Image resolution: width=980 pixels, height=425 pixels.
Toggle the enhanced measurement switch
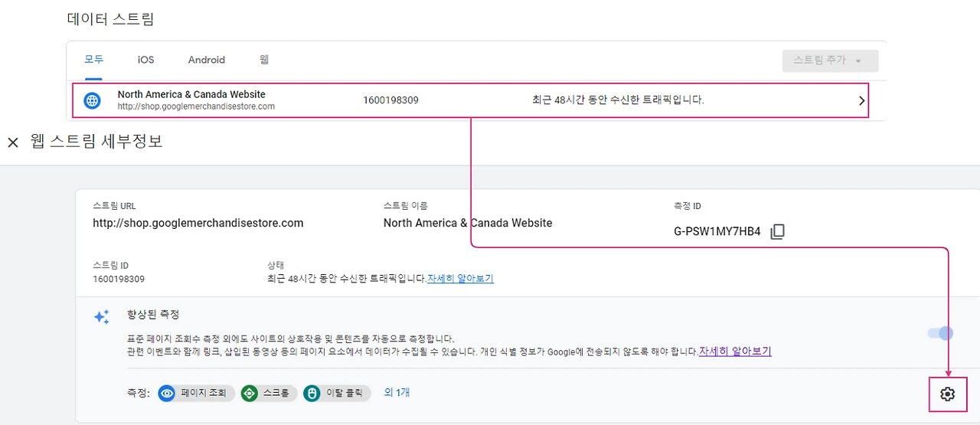point(940,333)
